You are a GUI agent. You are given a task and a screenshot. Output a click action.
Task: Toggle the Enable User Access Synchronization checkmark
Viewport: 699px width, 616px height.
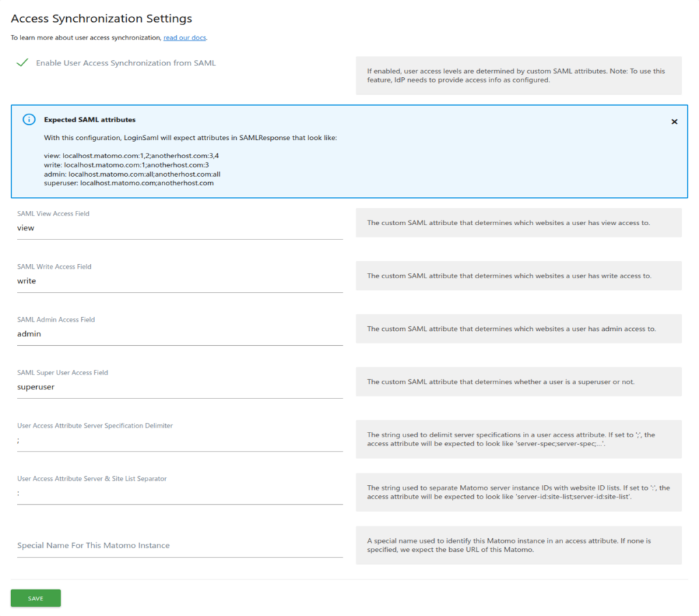click(23, 63)
